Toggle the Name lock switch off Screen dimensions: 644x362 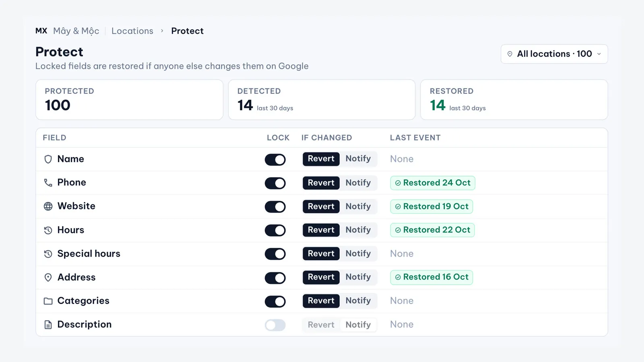click(x=275, y=159)
